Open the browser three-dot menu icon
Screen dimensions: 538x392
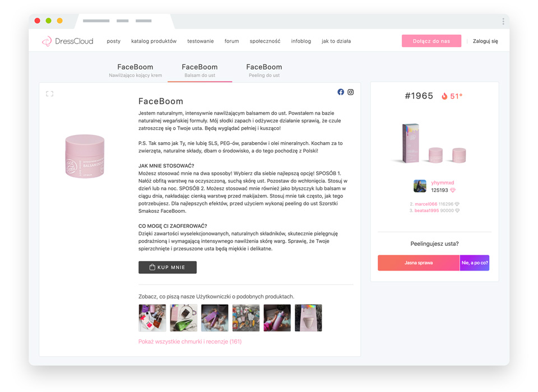point(503,21)
